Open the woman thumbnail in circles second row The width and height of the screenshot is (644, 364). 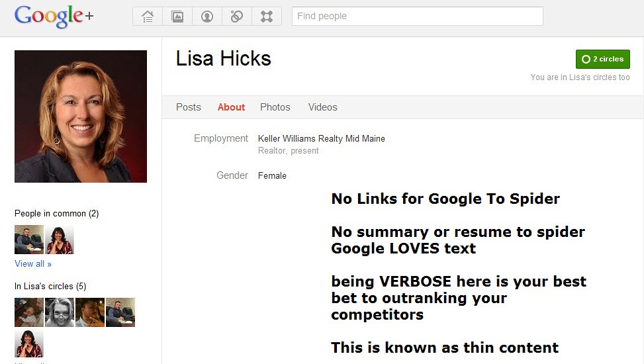point(28,343)
